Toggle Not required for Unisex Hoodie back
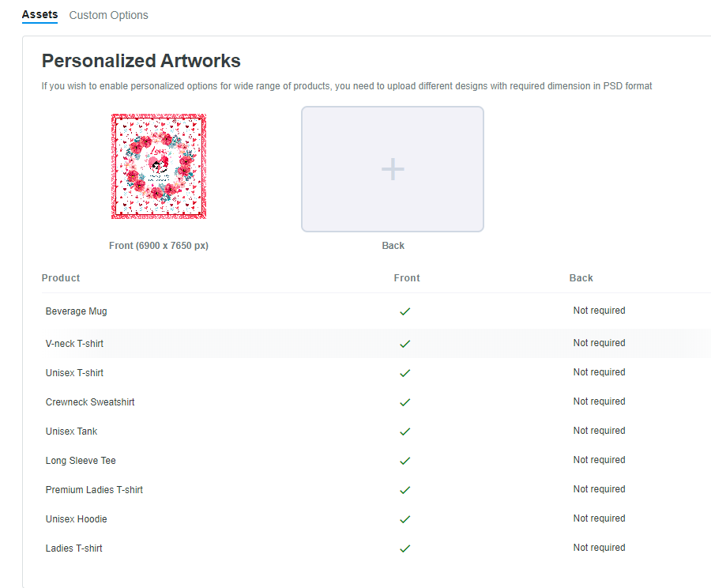Viewport: 711px width, 588px height. coord(599,518)
